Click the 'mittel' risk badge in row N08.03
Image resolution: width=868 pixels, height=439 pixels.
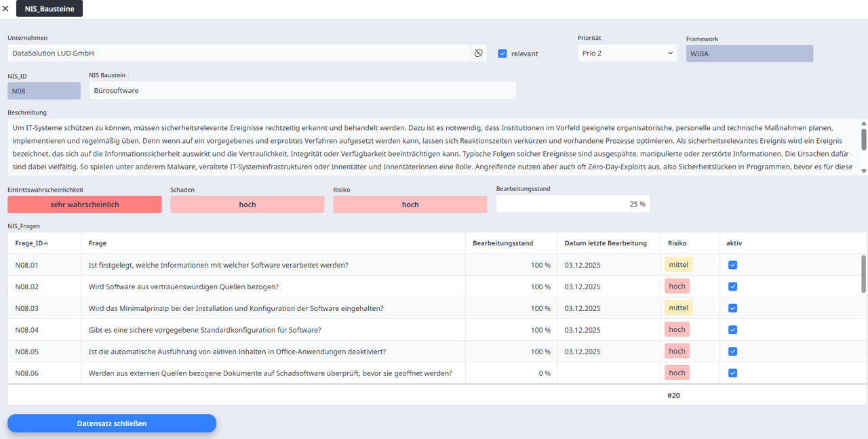pyautogui.click(x=678, y=308)
